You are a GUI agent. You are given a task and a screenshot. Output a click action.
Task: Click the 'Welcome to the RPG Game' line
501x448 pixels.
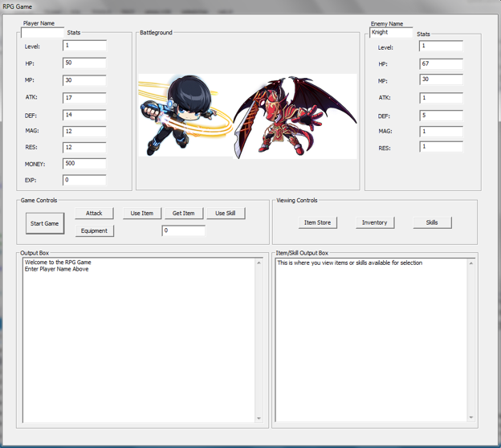[x=58, y=263]
